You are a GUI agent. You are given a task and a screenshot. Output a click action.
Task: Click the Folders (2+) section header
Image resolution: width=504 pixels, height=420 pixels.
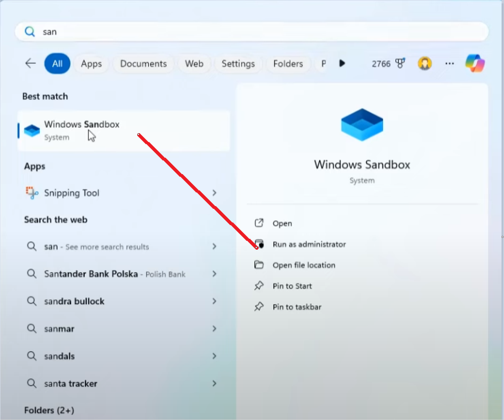(x=49, y=410)
